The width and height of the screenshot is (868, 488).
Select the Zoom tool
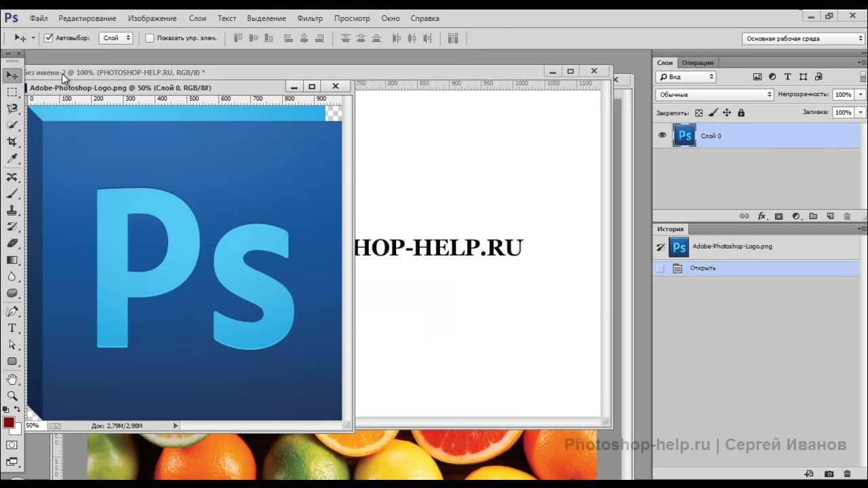click(12, 396)
